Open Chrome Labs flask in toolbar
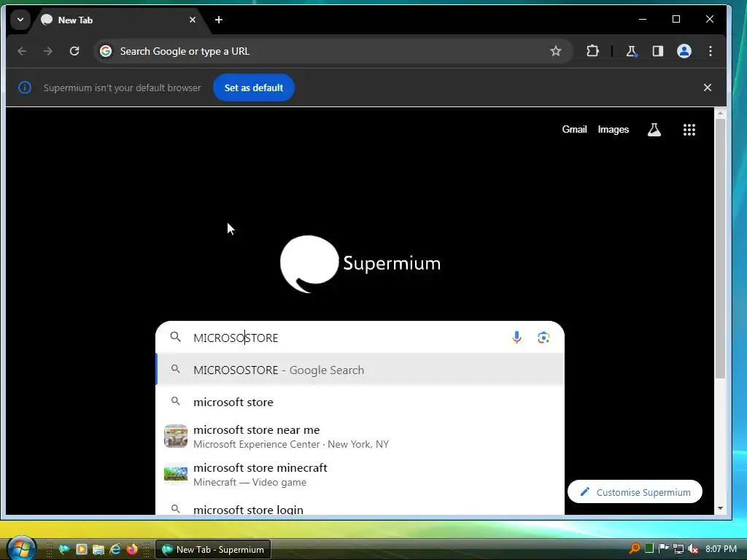Screen dimensions: 747x560 click(631, 51)
